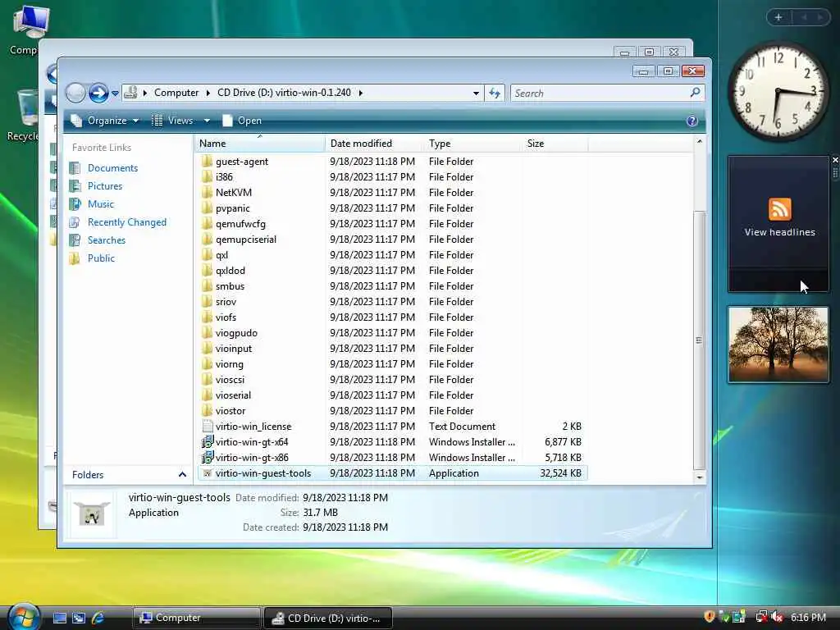Expand arrow after Computer breadcrumb
The image size is (840, 630).
[208, 93]
